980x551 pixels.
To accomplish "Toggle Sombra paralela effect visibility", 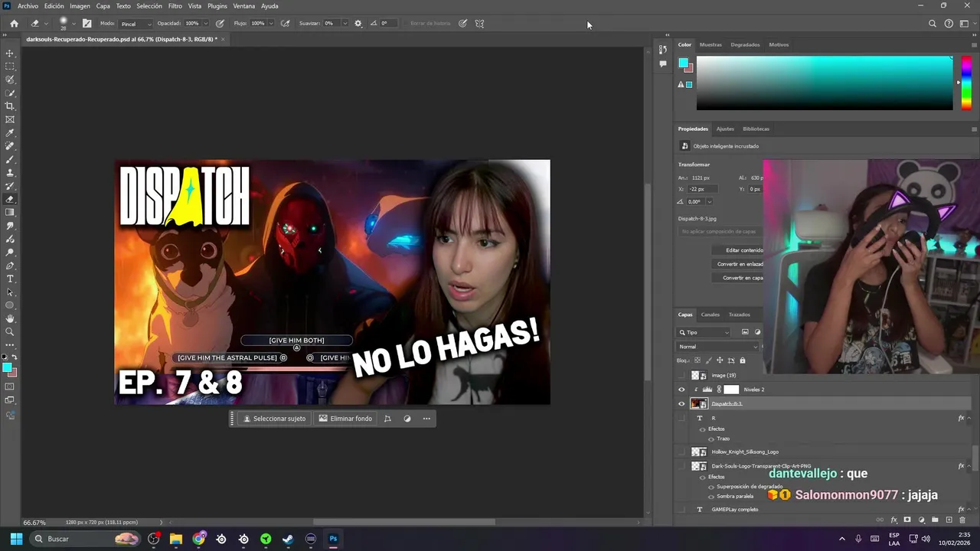I will click(711, 496).
